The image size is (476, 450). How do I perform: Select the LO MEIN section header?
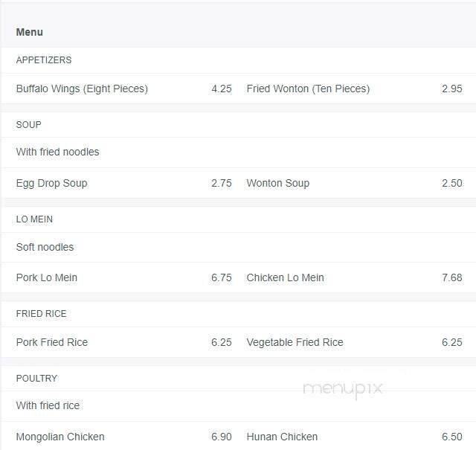34,219
